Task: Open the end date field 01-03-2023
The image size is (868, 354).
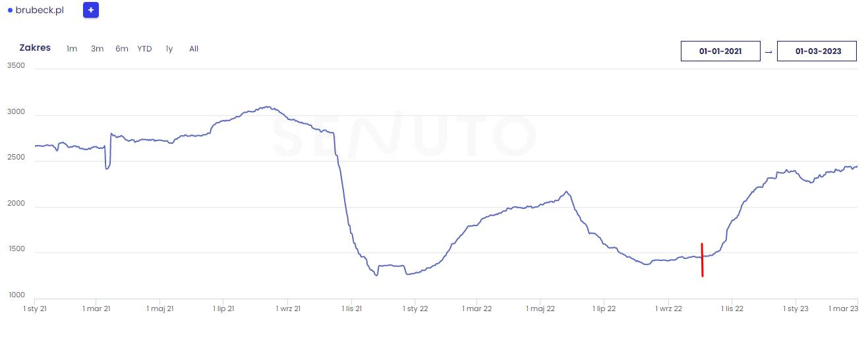Action: (817, 51)
